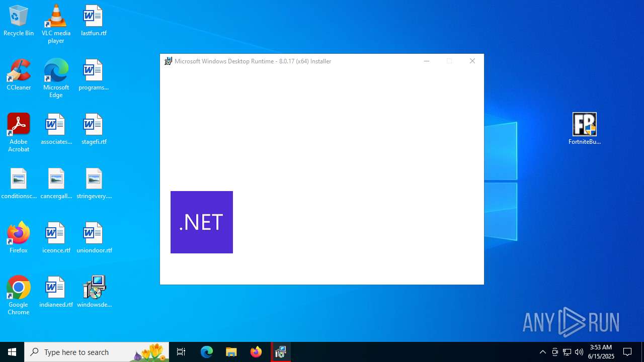Image resolution: width=644 pixels, height=362 pixels.
Task: Open the Recycle Bin desktop icon
Action: tap(19, 21)
